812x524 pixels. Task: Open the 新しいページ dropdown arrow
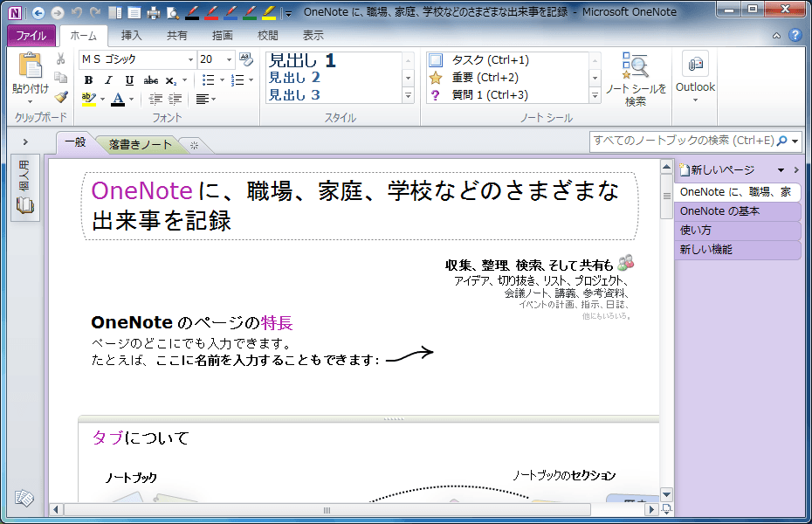(781, 170)
